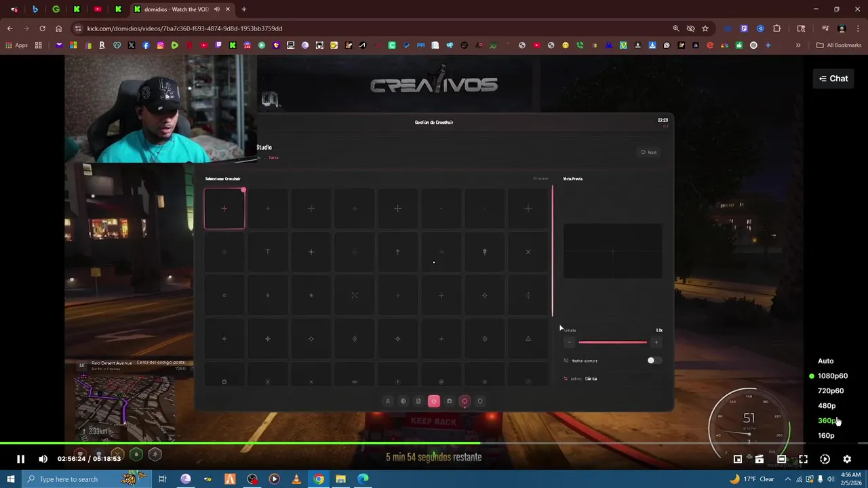Viewport: 868px width, 488px height.
Task: Click the browser address bar URL
Action: [184, 28]
